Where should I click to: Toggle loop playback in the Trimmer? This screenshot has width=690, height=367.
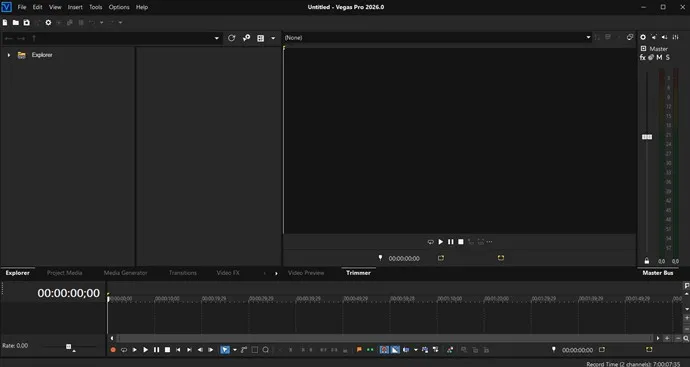[430, 242]
